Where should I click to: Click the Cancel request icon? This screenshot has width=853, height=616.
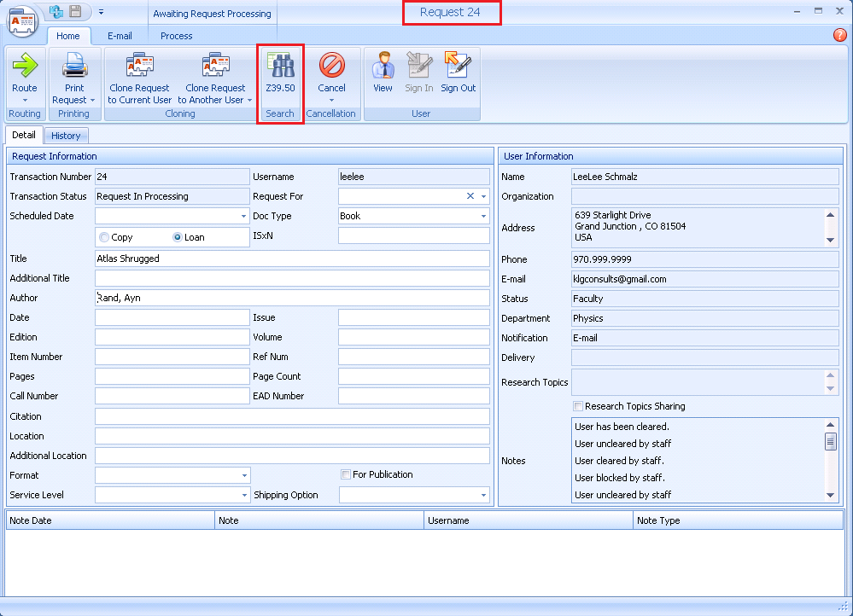[331, 66]
